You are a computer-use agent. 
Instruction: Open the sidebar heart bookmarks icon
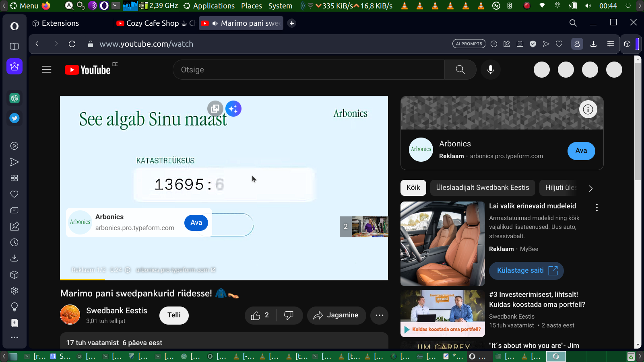click(14, 194)
